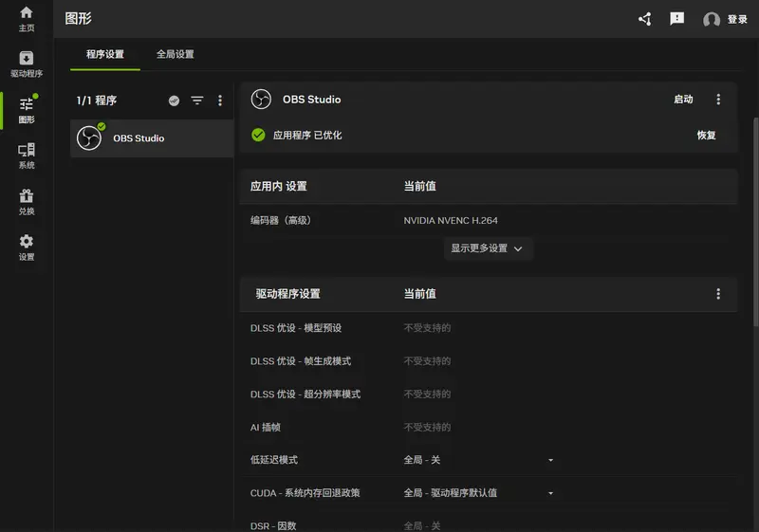This screenshot has height=532, width=759.
Task: Open the feedback message icon in the header
Action: pyautogui.click(x=676, y=18)
